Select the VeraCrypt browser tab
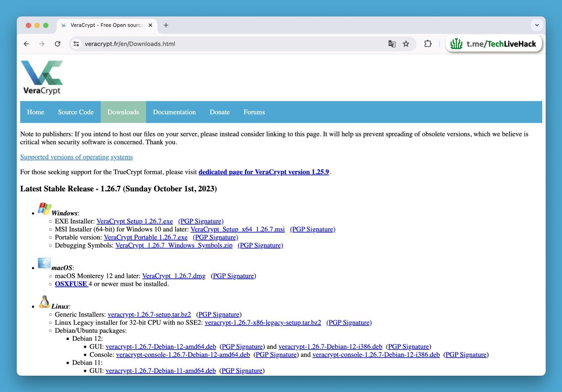Screen dimensions: 562x392 (106, 25)
